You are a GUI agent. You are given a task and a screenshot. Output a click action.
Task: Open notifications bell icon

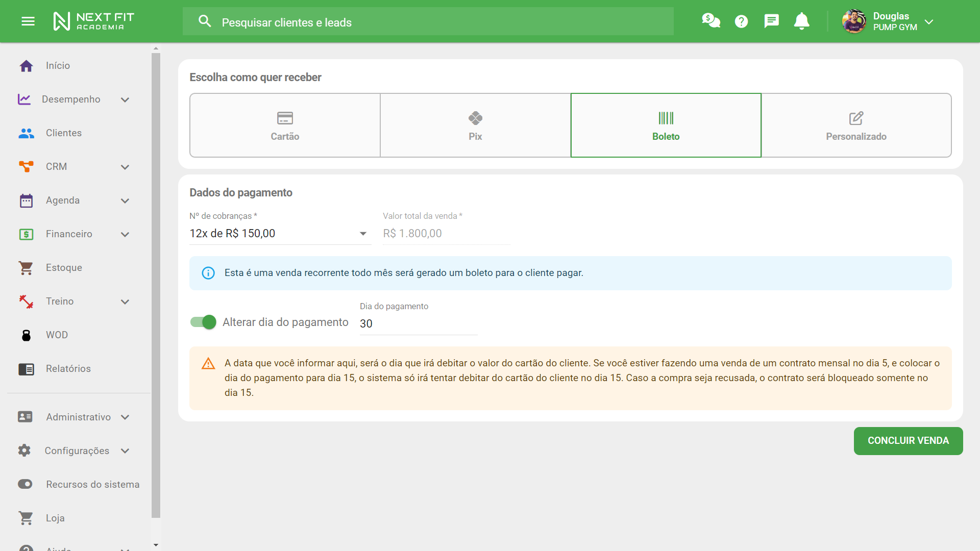coord(801,21)
